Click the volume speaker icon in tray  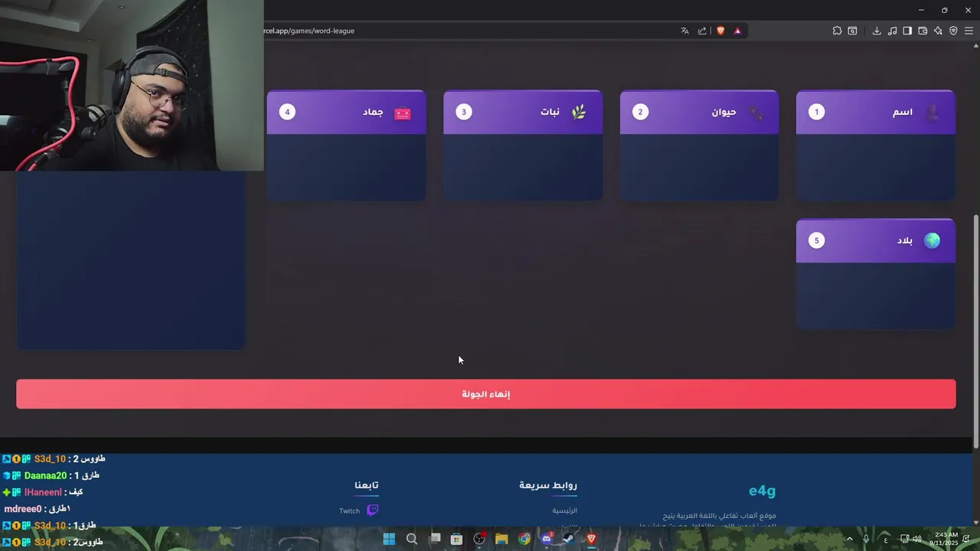(x=917, y=539)
